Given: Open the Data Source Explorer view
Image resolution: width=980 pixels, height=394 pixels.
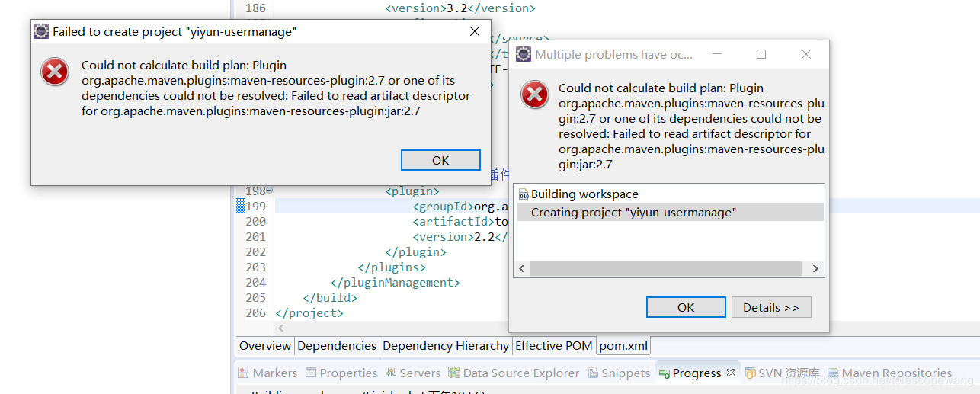Looking at the screenshot, I should click(514, 373).
